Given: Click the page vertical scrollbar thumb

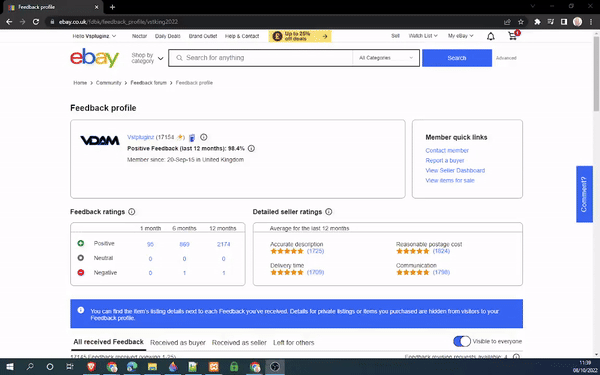Looking at the screenshot, I should (x=596, y=73).
